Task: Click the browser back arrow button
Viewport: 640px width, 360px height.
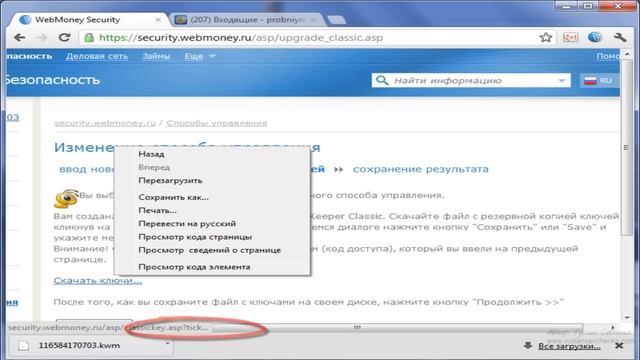Action: (x=20, y=38)
